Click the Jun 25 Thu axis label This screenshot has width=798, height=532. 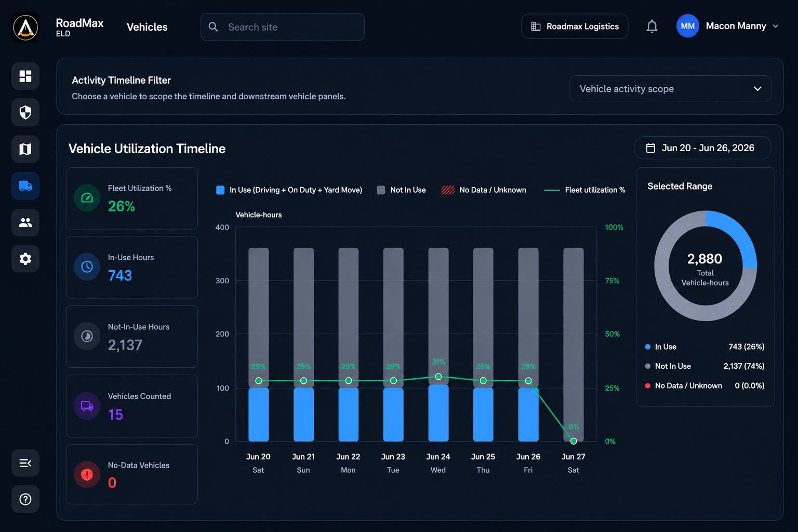click(483, 463)
